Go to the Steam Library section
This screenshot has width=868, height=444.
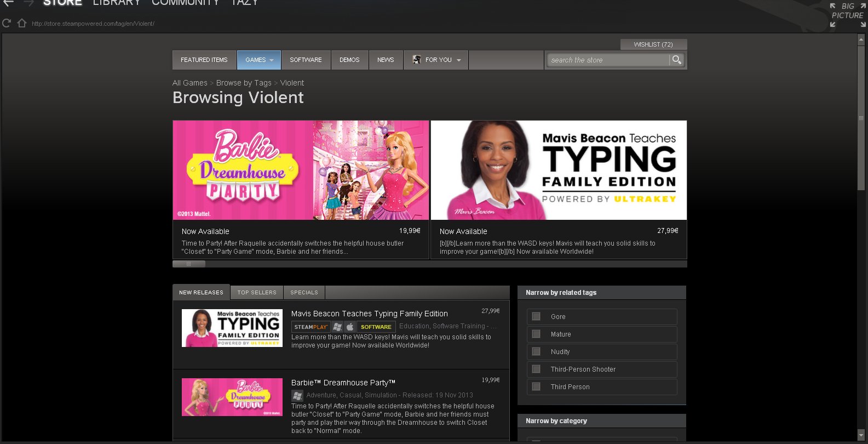[117, 2]
